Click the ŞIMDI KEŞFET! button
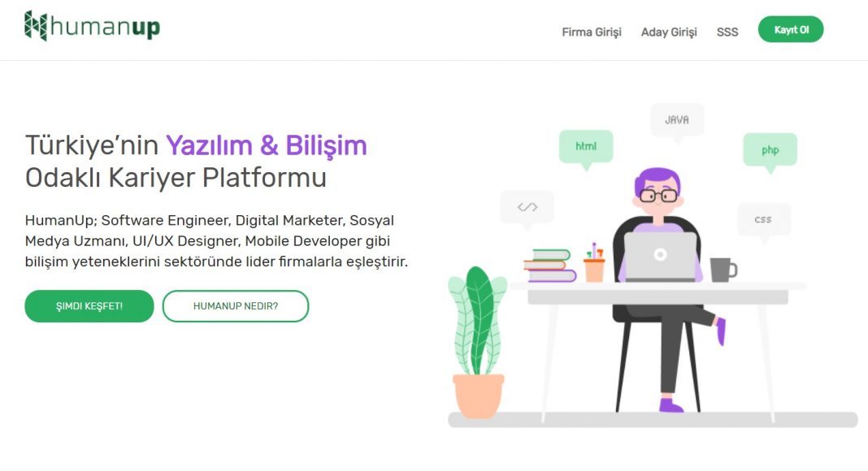 click(x=89, y=306)
